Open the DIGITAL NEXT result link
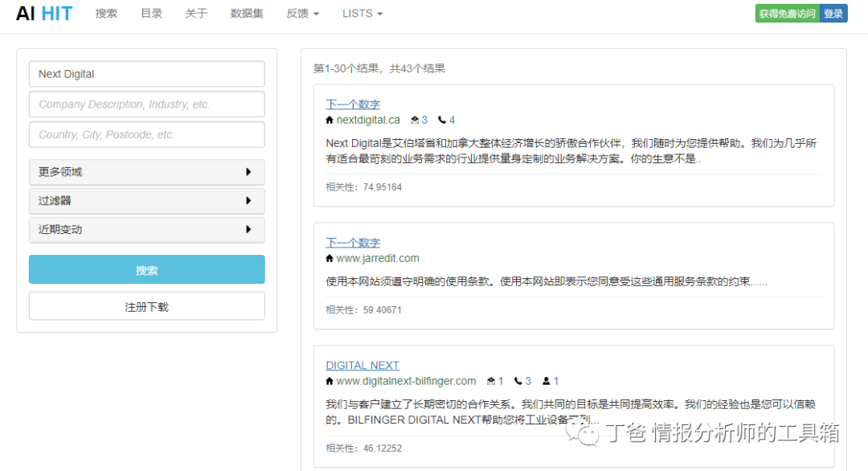The width and height of the screenshot is (868, 471). (362, 365)
